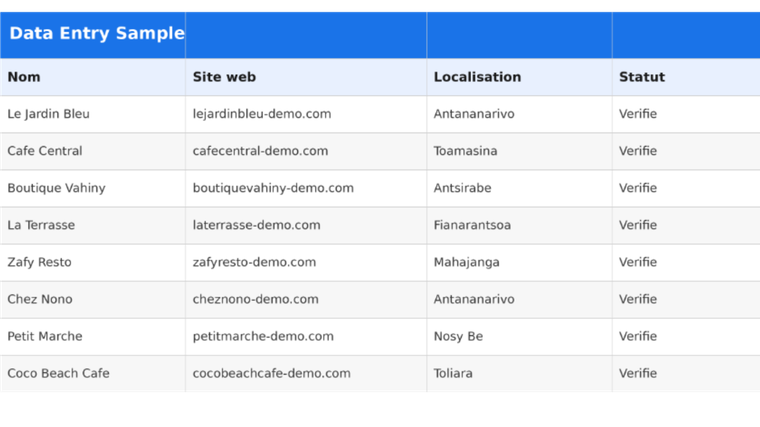The width and height of the screenshot is (760, 427).
Task: Open zafyresto-demo.com website cell
Action: (306, 262)
